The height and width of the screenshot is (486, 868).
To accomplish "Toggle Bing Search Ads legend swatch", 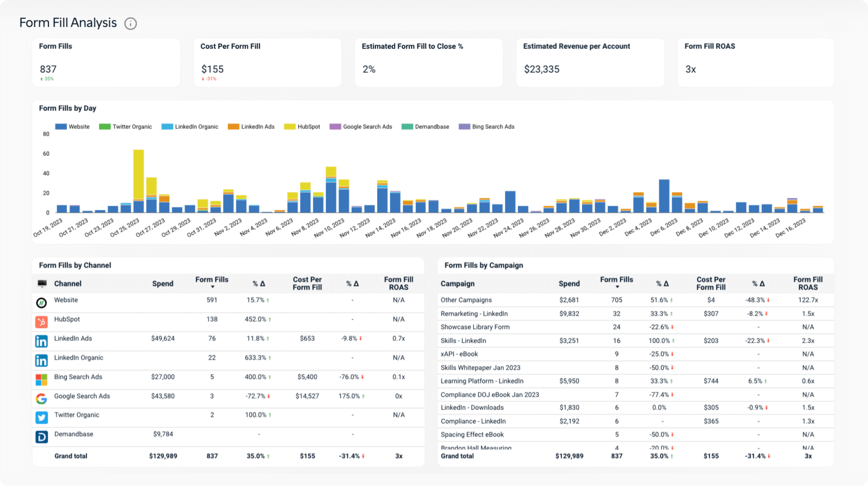I will tap(464, 127).
